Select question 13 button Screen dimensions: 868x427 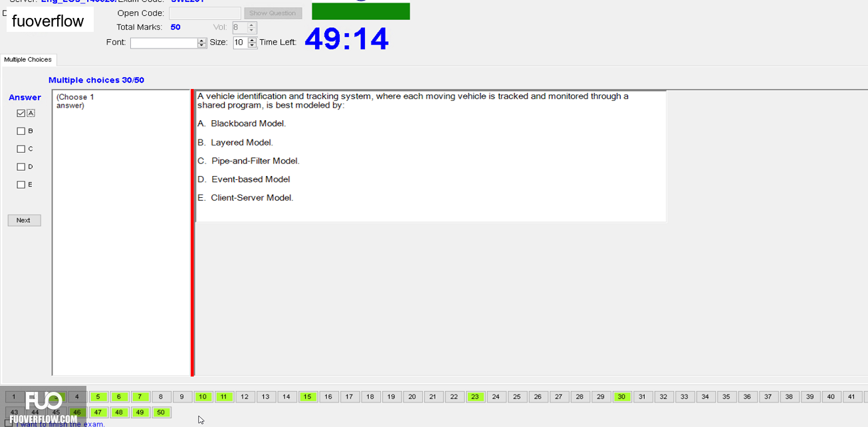(265, 397)
